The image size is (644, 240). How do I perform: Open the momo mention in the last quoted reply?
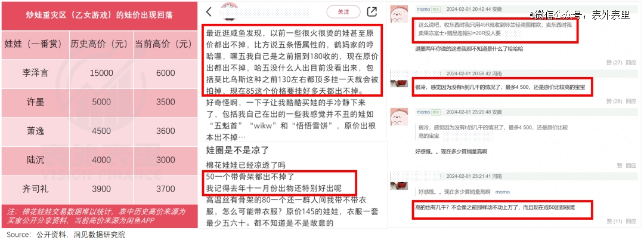tap(502, 192)
